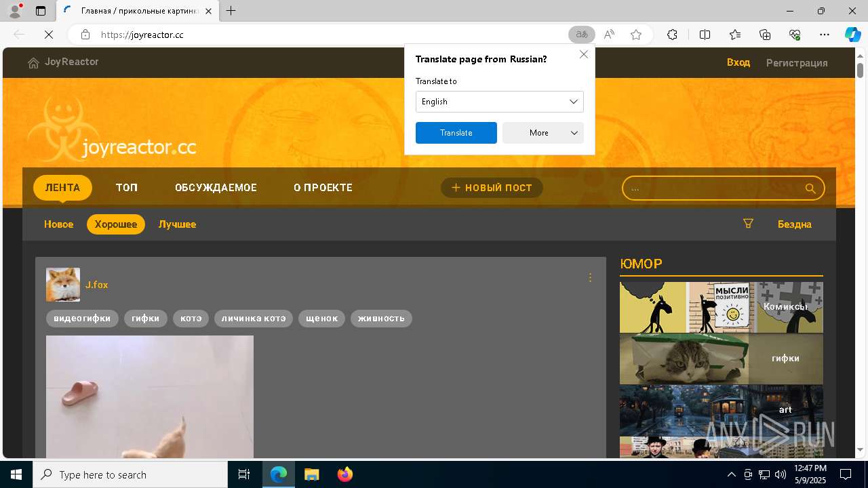Image resolution: width=868 pixels, height=488 pixels.
Task: Open Browser essentials heart icon
Action: (x=795, y=35)
